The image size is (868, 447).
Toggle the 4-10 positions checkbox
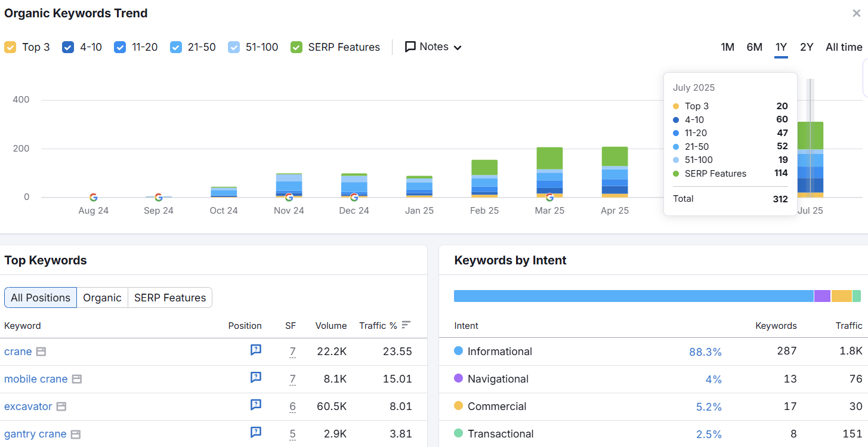pos(68,47)
